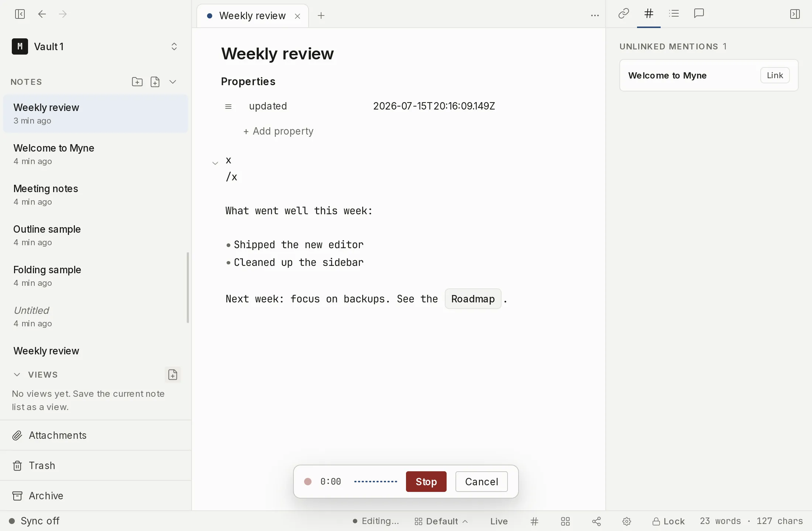Click the Vault 1 M logo
812x531 pixels.
pyautogui.click(x=20, y=46)
